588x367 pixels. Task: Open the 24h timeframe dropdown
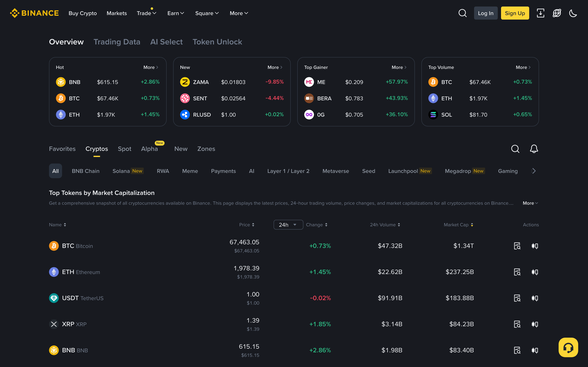pos(288,224)
